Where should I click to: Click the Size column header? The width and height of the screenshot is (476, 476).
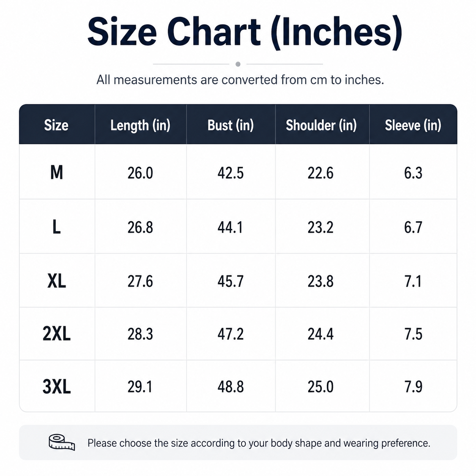pos(56,125)
